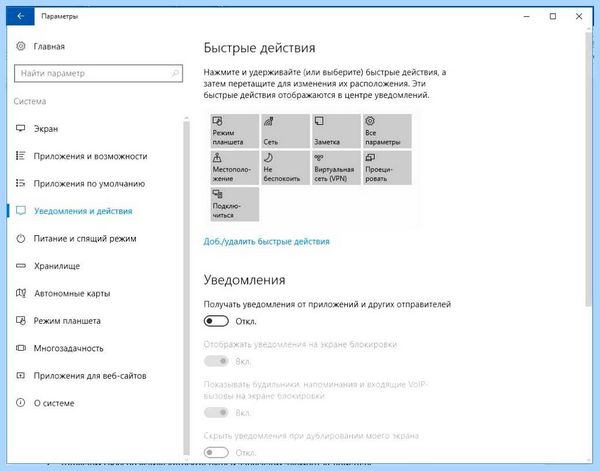Toggle alarms and VoIP lock screen switch

(x=216, y=412)
